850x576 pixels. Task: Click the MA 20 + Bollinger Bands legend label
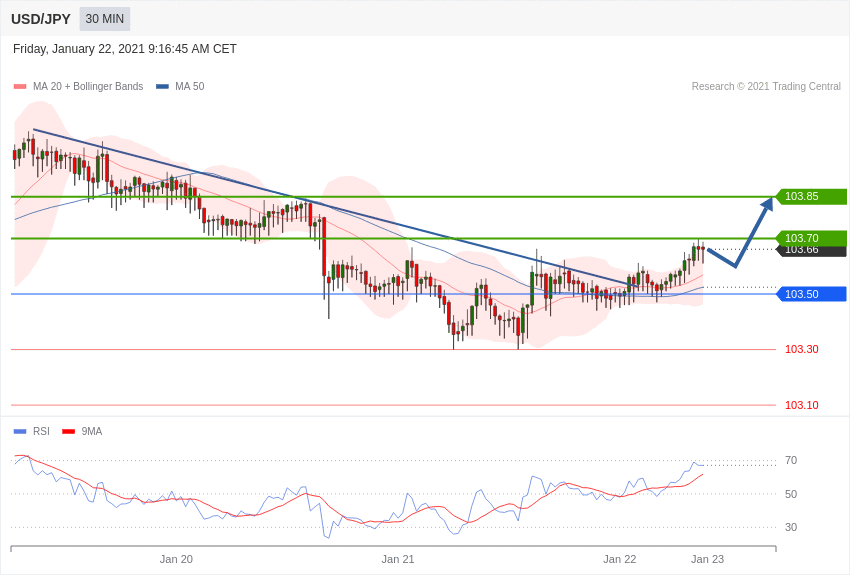point(88,87)
